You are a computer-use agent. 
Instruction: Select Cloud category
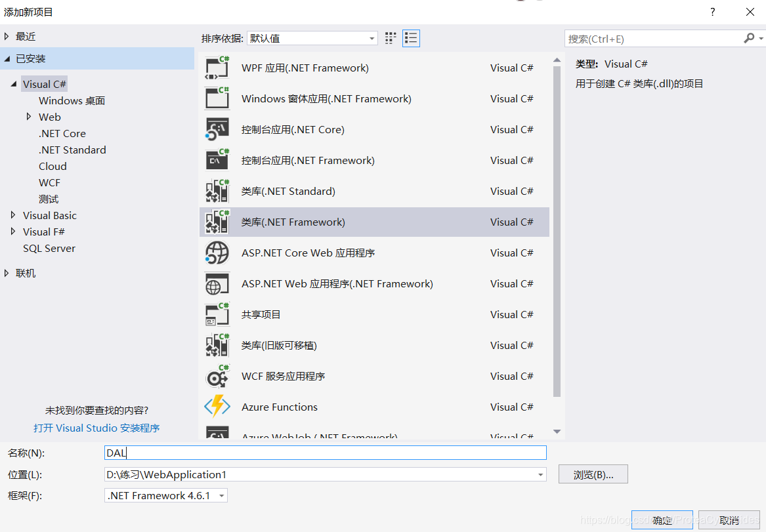pos(53,166)
